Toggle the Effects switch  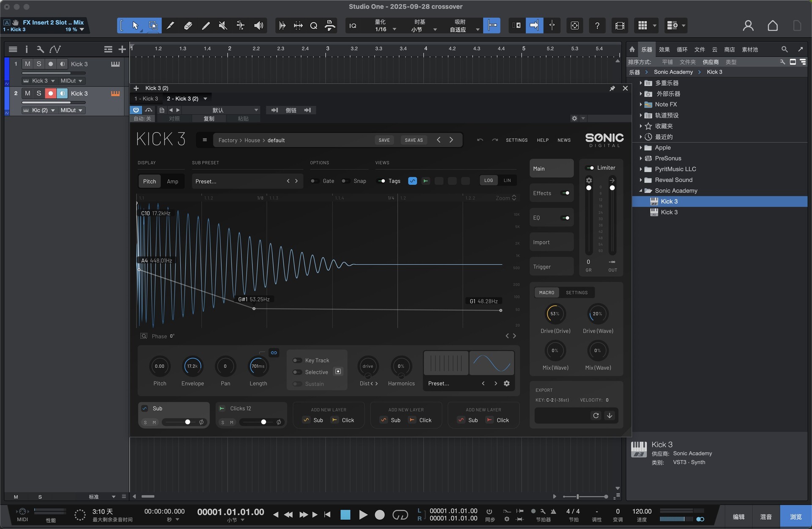[565, 193]
